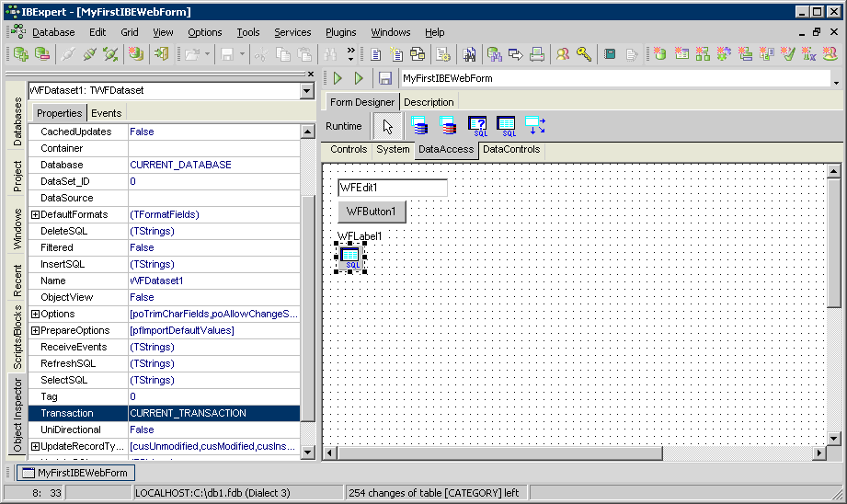
Task: Select the WFDataset1 component on the form
Action: [350, 258]
